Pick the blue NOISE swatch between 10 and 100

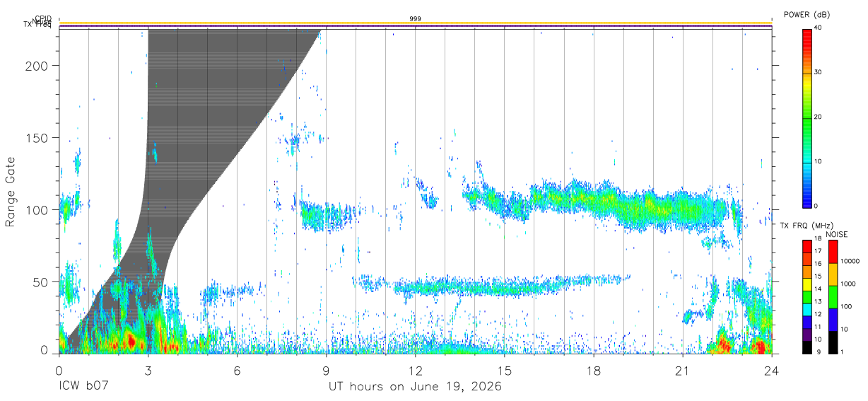[832, 319]
